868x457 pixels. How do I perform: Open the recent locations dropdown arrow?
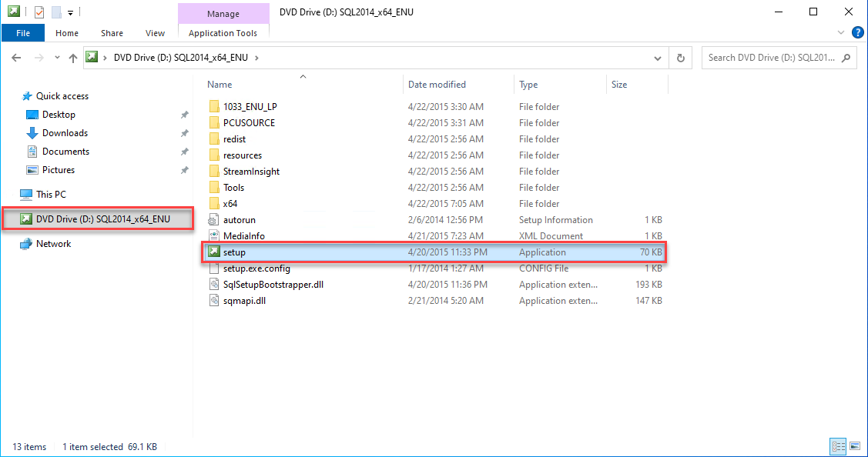pos(57,58)
